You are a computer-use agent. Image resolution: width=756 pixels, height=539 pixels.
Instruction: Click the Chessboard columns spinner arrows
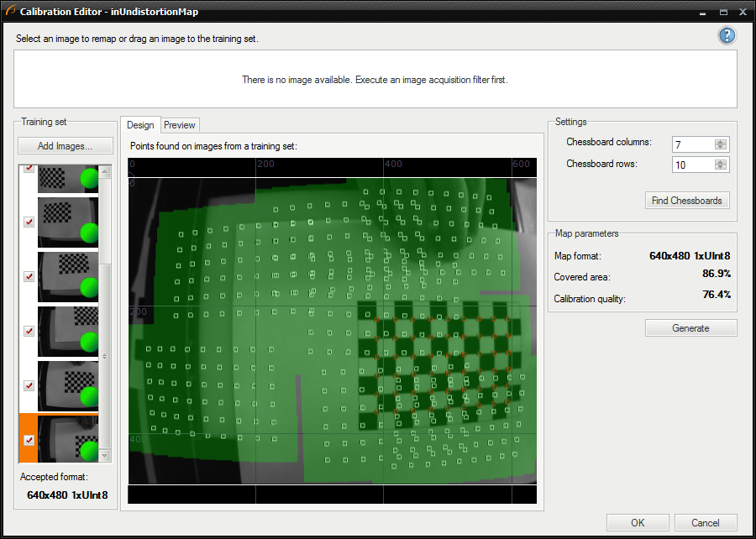tap(720, 144)
